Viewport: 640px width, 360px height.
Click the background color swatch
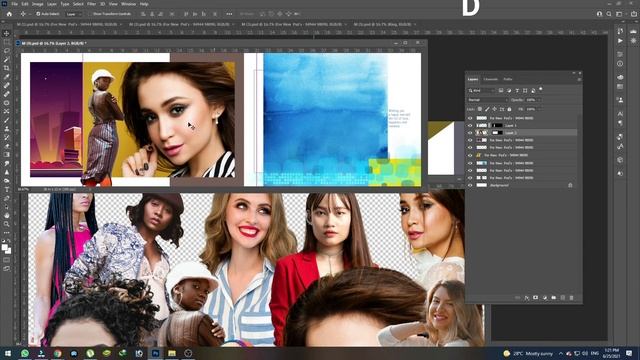click(9, 250)
